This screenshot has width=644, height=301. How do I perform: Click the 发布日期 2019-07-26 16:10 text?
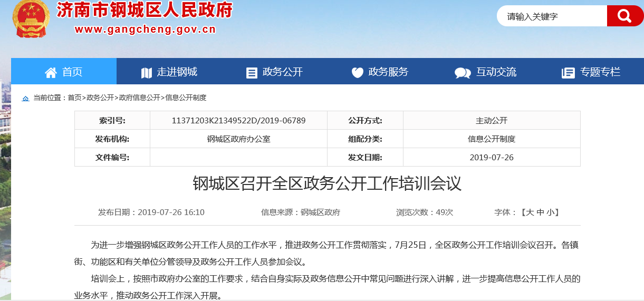pyautogui.click(x=151, y=212)
